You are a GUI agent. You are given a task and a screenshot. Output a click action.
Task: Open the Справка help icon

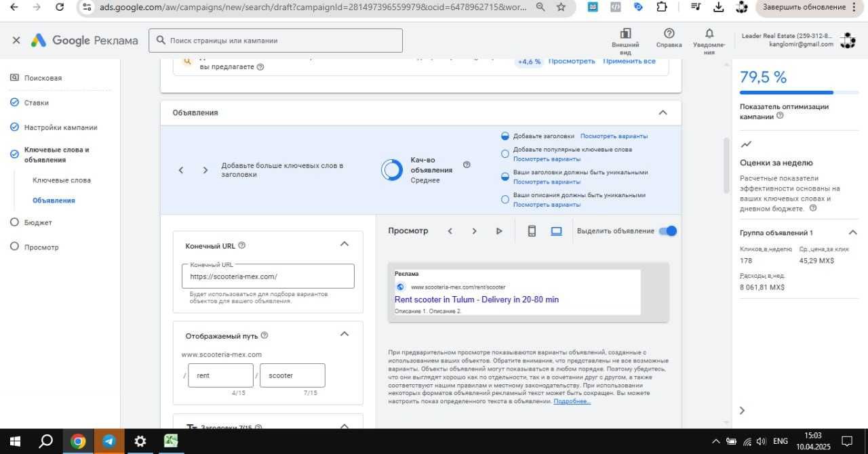click(669, 34)
